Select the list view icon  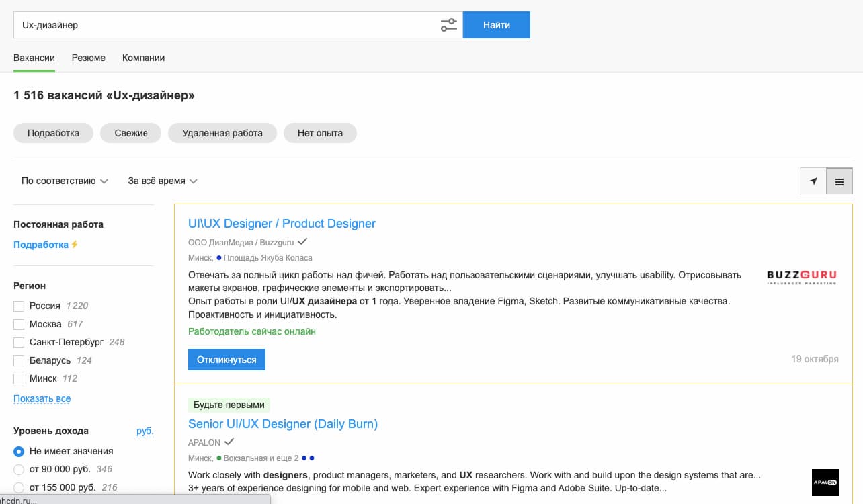tap(839, 181)
